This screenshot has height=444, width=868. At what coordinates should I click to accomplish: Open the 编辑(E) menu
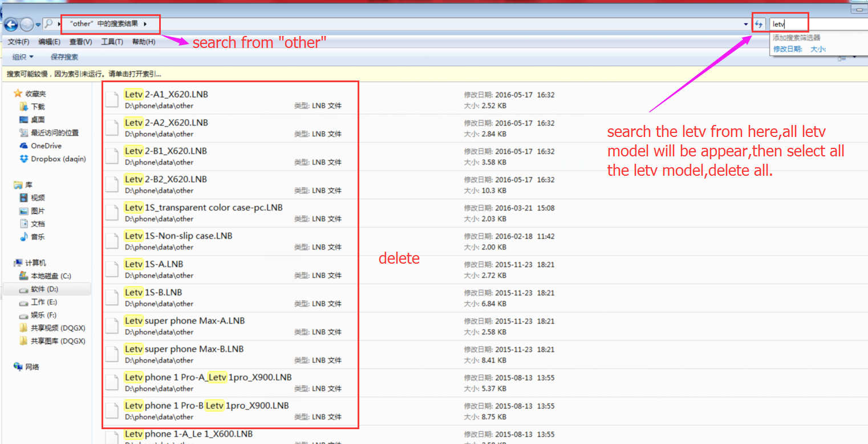49,42
